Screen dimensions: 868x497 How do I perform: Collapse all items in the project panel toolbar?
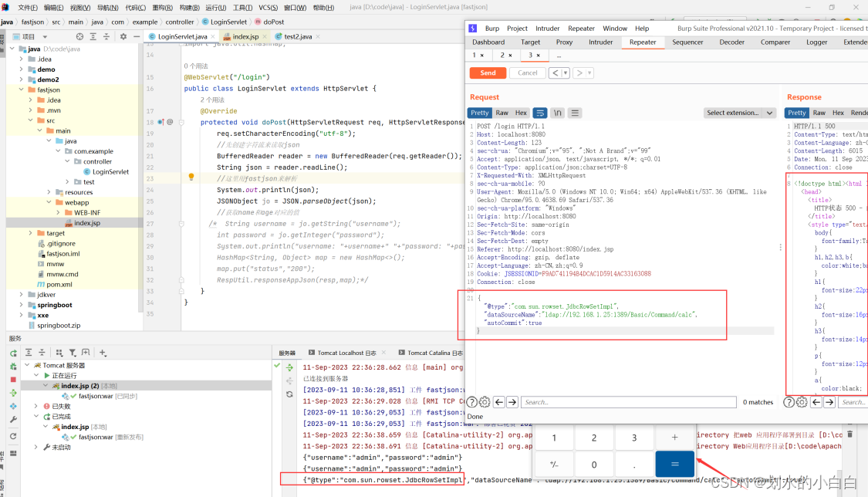point(106,36)
